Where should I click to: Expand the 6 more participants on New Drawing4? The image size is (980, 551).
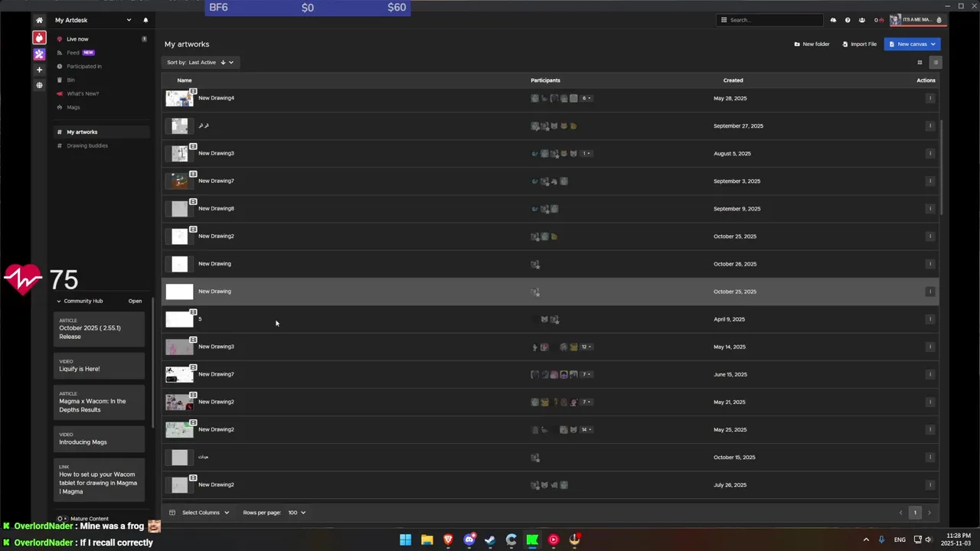586,98
